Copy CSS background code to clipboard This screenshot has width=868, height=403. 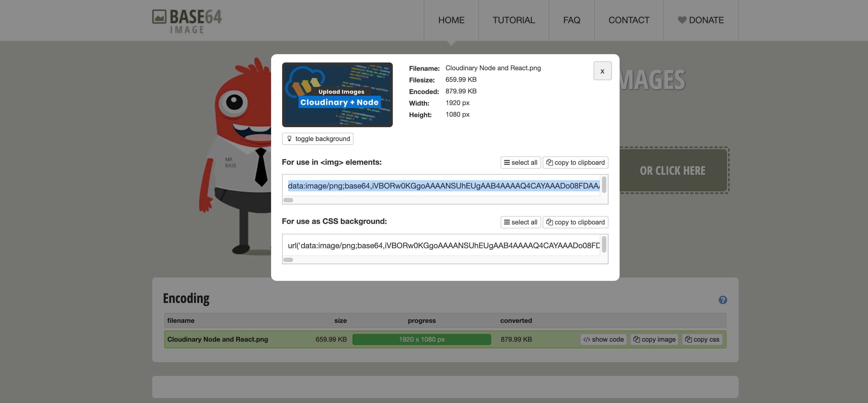click(575, 222)
